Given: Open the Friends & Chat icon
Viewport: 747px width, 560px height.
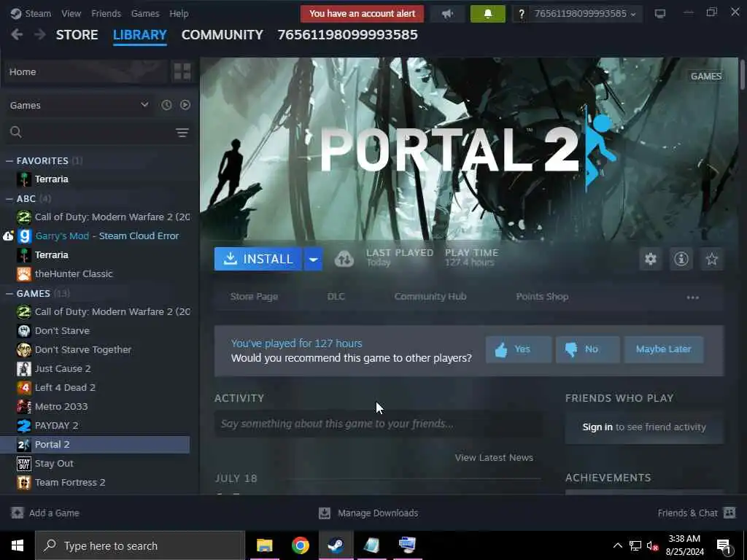Looking at the screenshot, I should pos(729,513).
